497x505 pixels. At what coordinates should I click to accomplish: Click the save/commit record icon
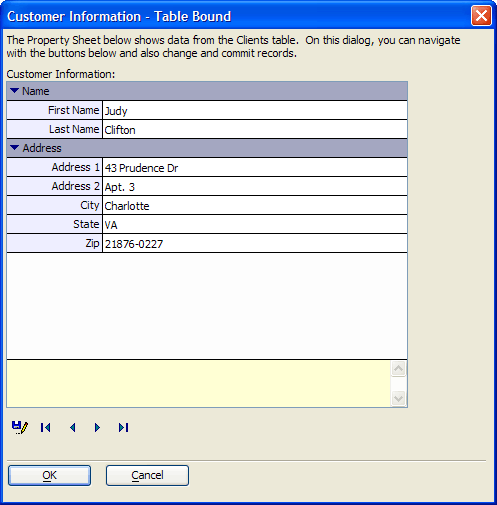20,427
